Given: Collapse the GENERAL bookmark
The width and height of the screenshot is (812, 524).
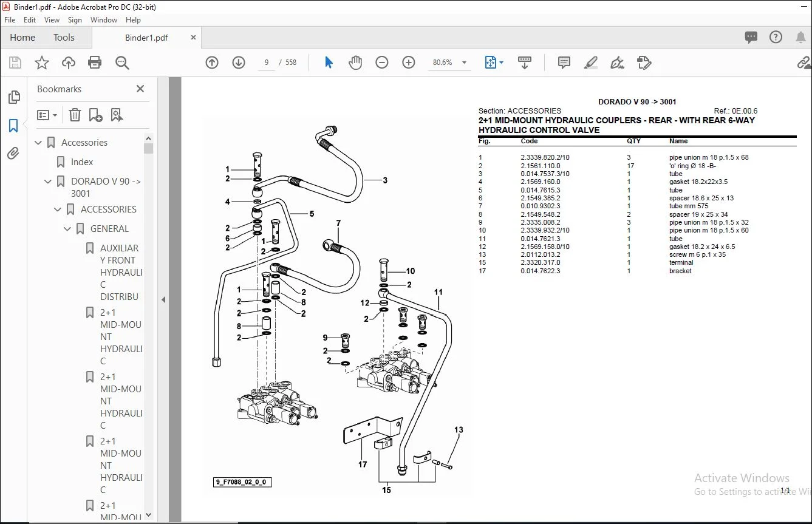Looking at the screenshot, I should [x=68, y=229].
